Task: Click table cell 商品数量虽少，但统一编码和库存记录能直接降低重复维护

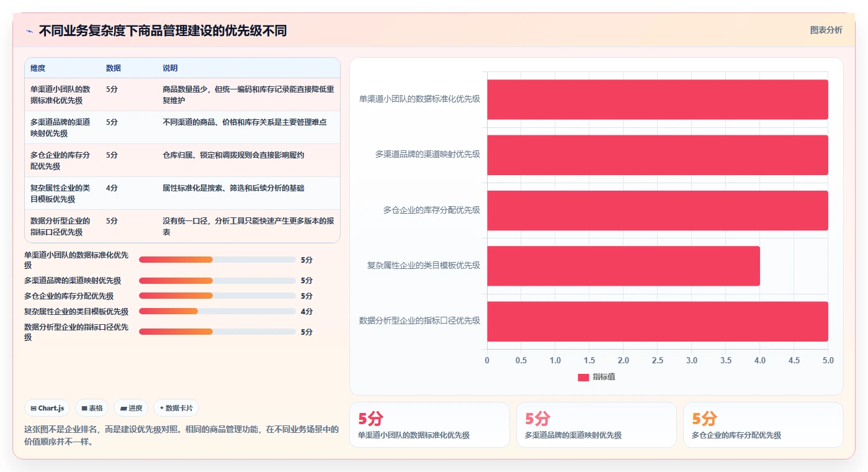Action: [248, 94]
